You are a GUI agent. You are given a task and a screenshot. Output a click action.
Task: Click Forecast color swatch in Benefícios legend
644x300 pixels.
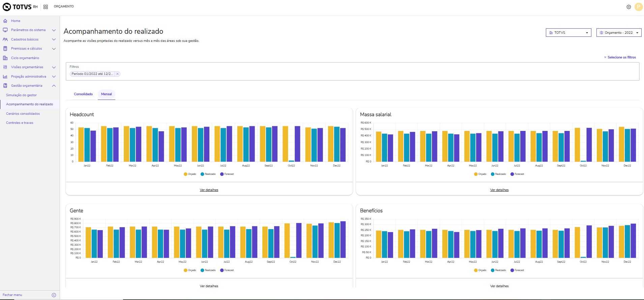click(x=512, y=270)
